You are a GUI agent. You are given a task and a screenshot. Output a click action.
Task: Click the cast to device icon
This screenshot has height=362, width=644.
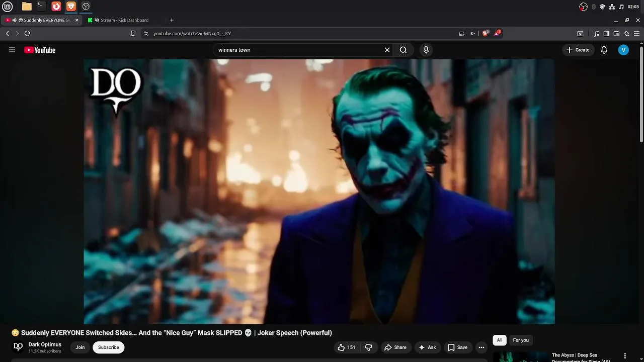pyautogui.click(x=461, y=34)
